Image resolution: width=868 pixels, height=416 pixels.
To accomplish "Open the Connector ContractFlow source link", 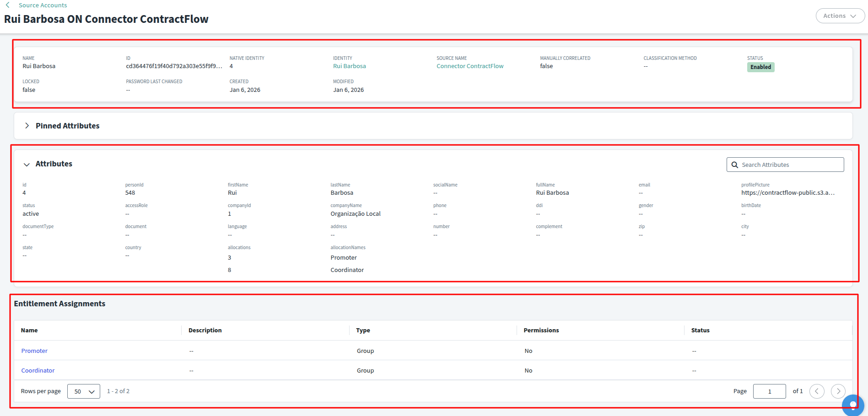I will click(x=469, y=66).
